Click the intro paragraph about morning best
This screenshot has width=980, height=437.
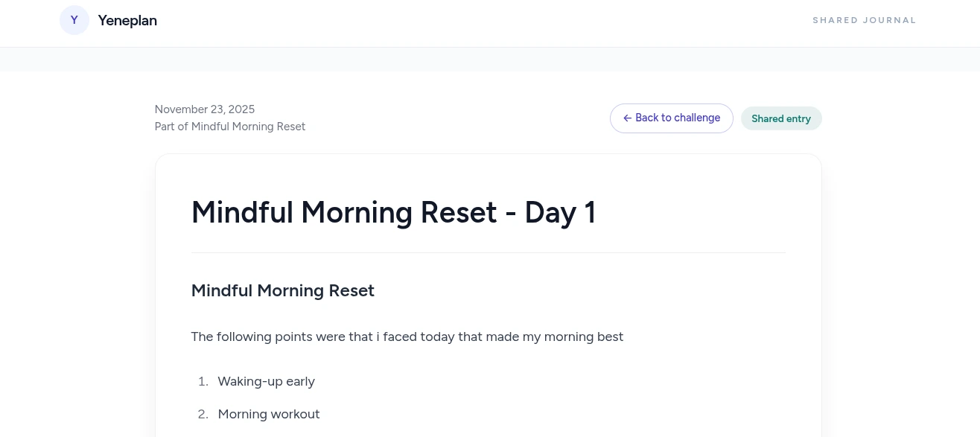point(407,336)
